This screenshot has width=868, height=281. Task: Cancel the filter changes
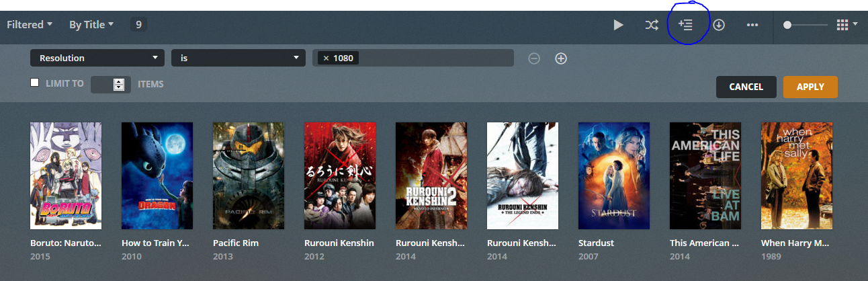(746, 87)
